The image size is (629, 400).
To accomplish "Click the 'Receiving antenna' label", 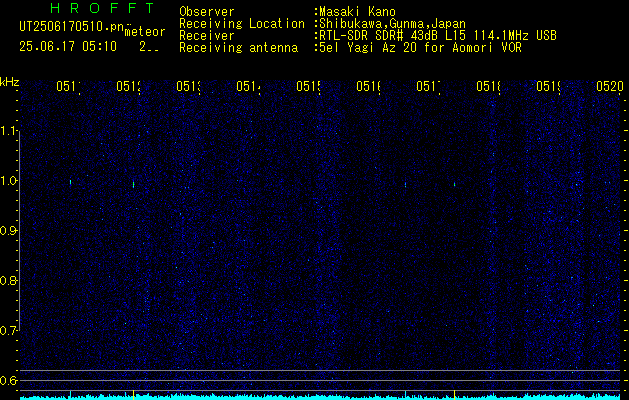I will (x=239, y=48).
